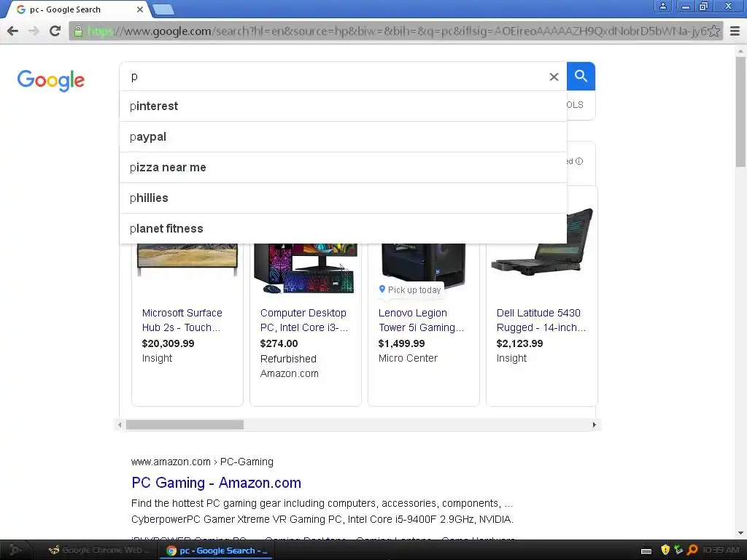Click the page scroll down arrow
The height and width of the screenshot is (560, 747).
click(x=740, y=533)
